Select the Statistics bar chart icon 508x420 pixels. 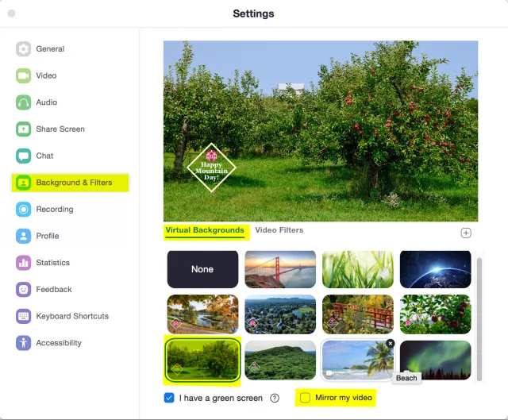[23, 263]
